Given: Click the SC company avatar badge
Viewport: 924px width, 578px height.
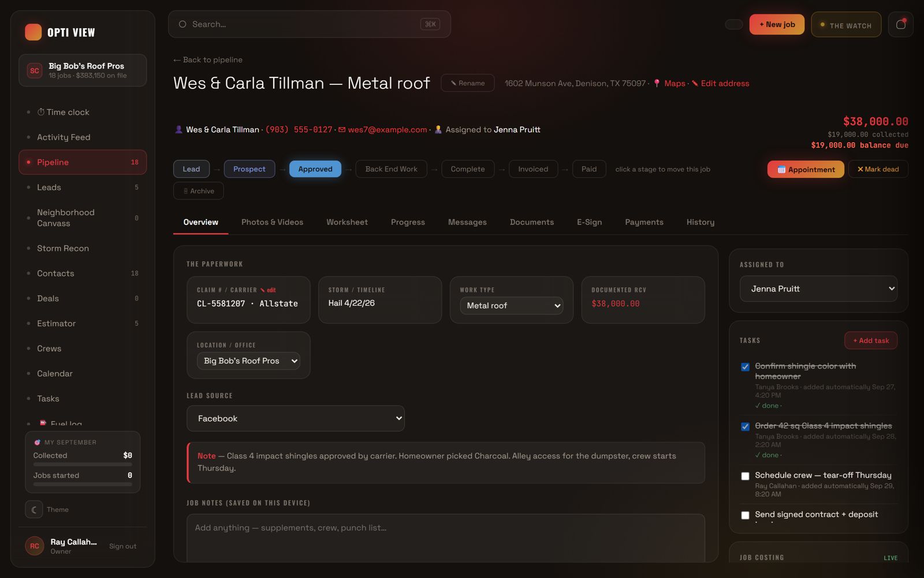Looking at the screenshot, I should (35, 71).
